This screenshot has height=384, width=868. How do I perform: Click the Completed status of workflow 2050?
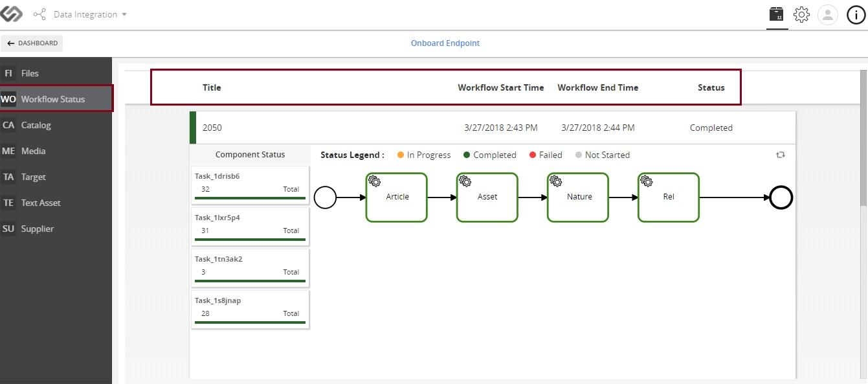click(711, 128)
